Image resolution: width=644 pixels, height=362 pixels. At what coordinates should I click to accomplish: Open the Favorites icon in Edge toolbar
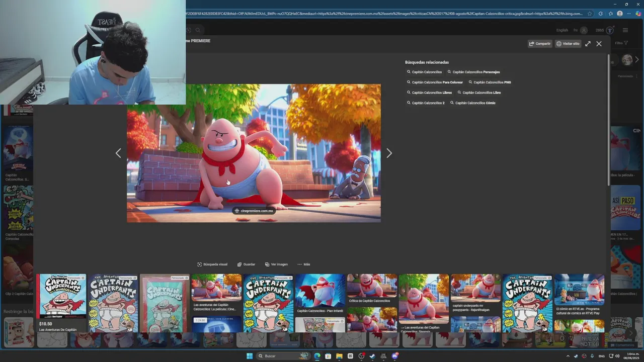coord(610,14)
